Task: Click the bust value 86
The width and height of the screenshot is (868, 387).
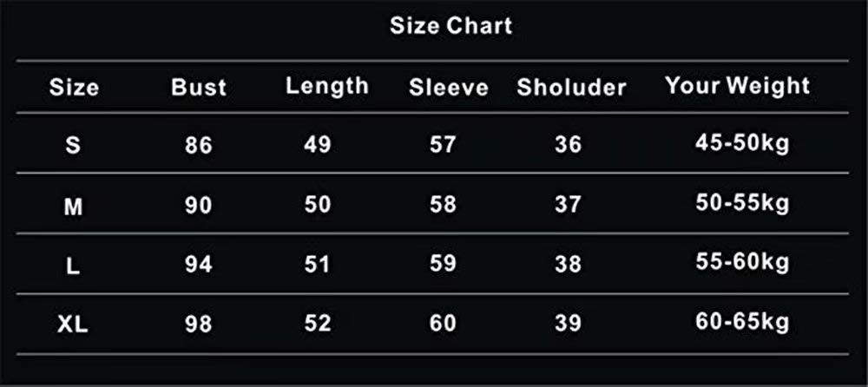Action: [x=199, y=145]
